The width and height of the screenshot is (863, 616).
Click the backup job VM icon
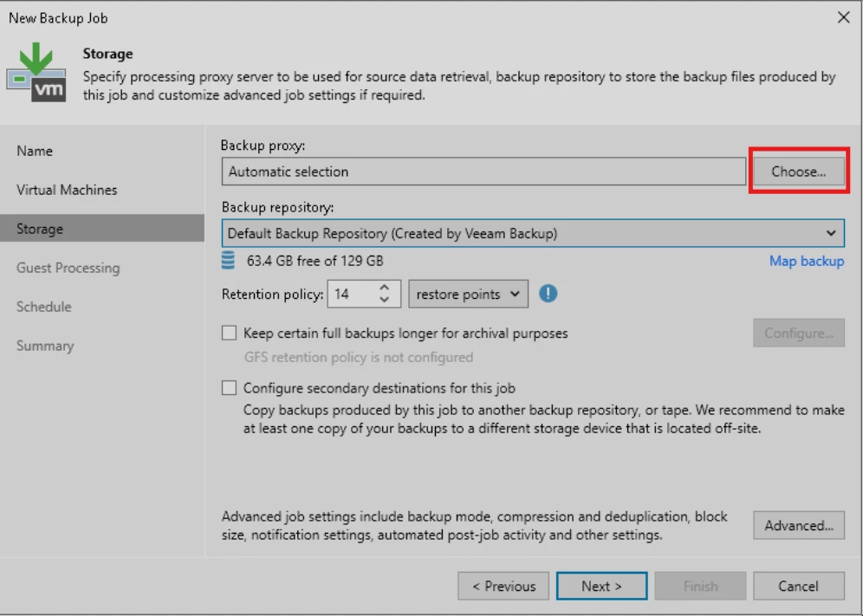coord(36,72)
